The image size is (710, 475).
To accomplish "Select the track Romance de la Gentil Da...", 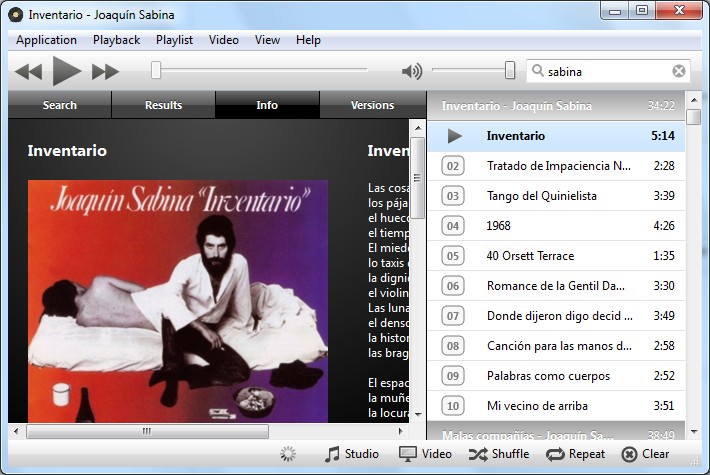I will pyautogui.click(x=556, y=286).
